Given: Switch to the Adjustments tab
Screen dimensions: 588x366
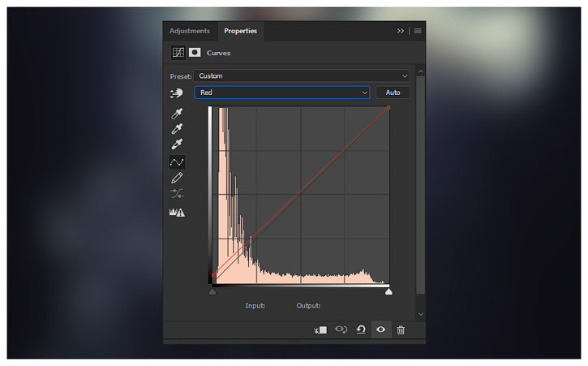Looking at the screenshot, I should 189,31.
